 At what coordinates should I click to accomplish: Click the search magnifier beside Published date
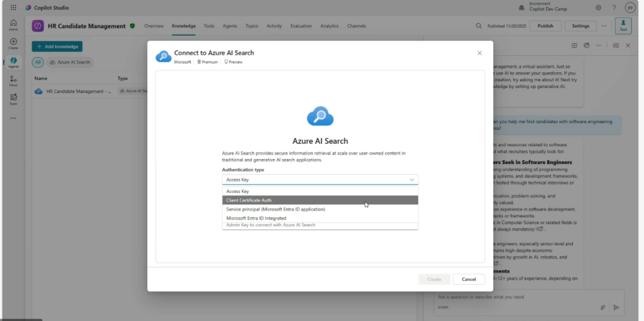(x=479, y=26)
